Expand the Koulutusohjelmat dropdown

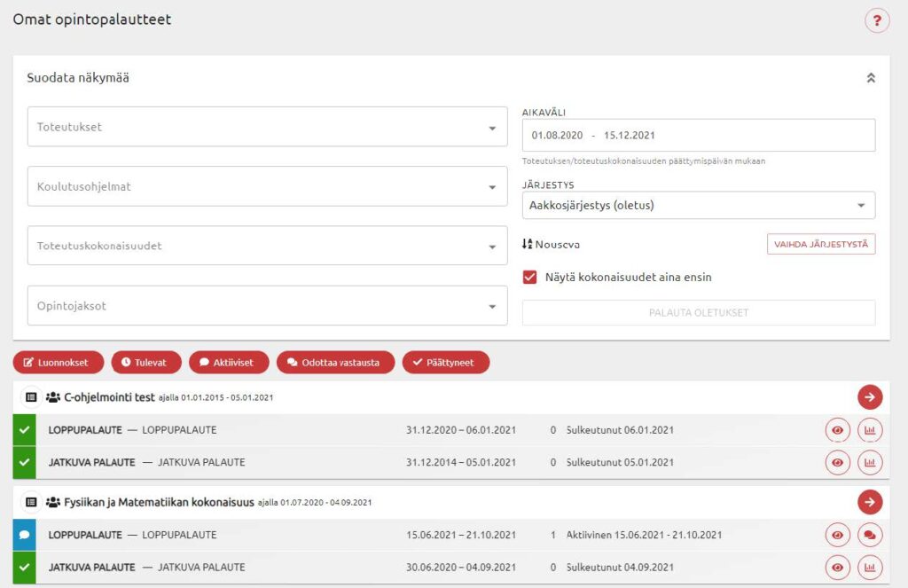click(267, 187)
